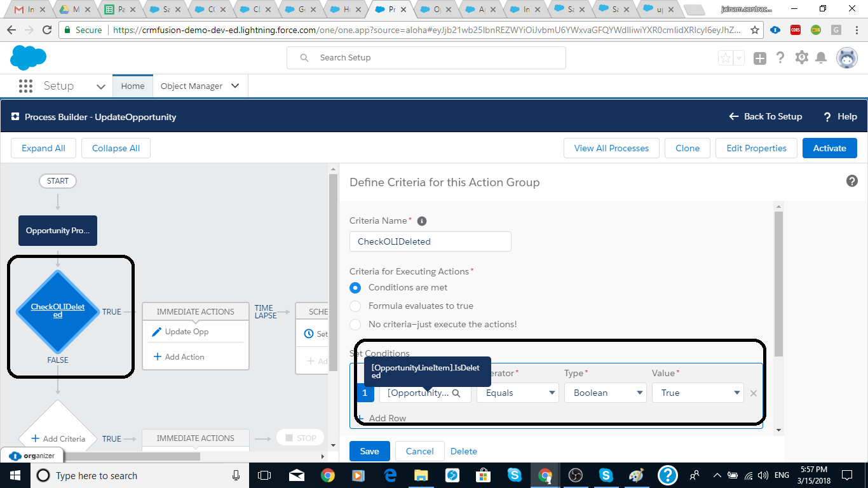Click the help question mark on criteria panel
The height and width of the screenshot is (488, 868).
click(x=852, y=181)
